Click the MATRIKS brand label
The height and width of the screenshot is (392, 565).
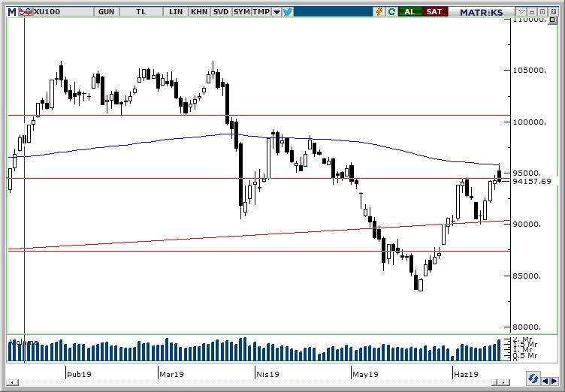[481, 12]
